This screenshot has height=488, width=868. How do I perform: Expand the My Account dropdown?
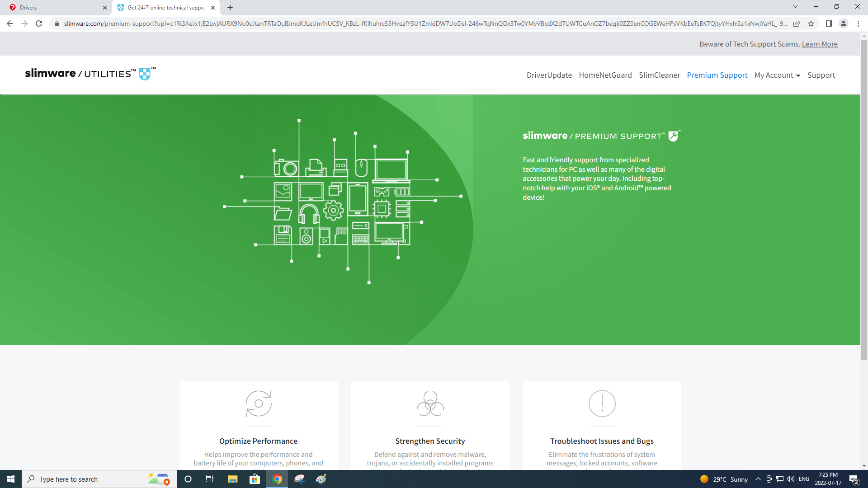point(777,75)
